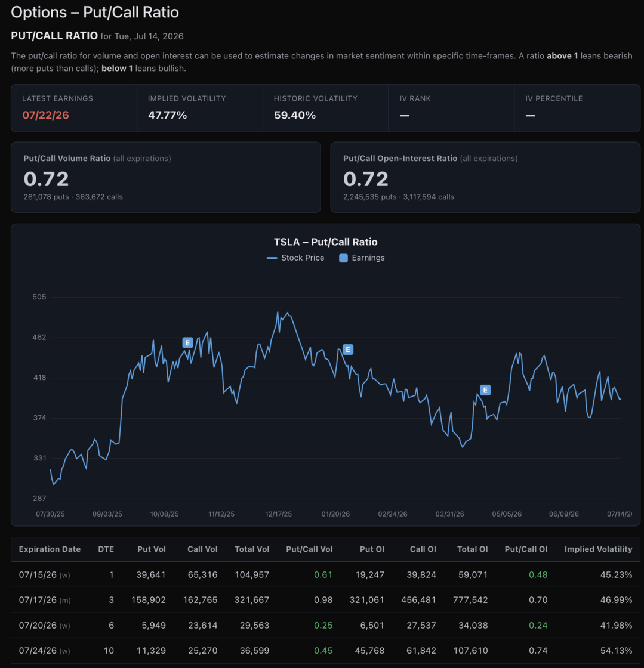This screenshot has height=668, width=644.
Task: Sort by Call OI column header
Action: click(423, 549)
